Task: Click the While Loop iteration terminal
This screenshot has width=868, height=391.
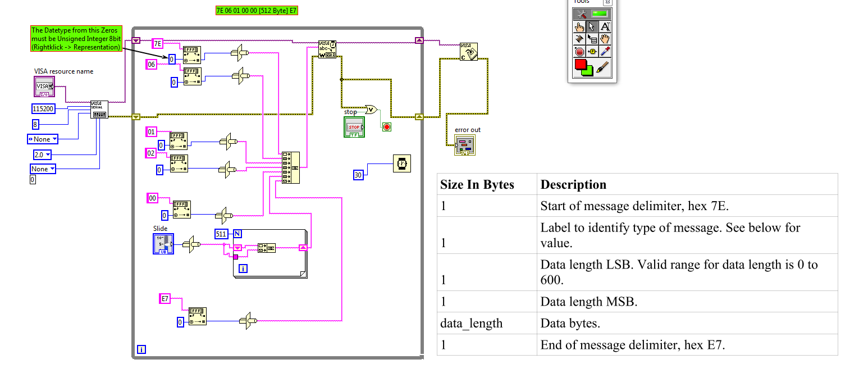Action: 141,349
